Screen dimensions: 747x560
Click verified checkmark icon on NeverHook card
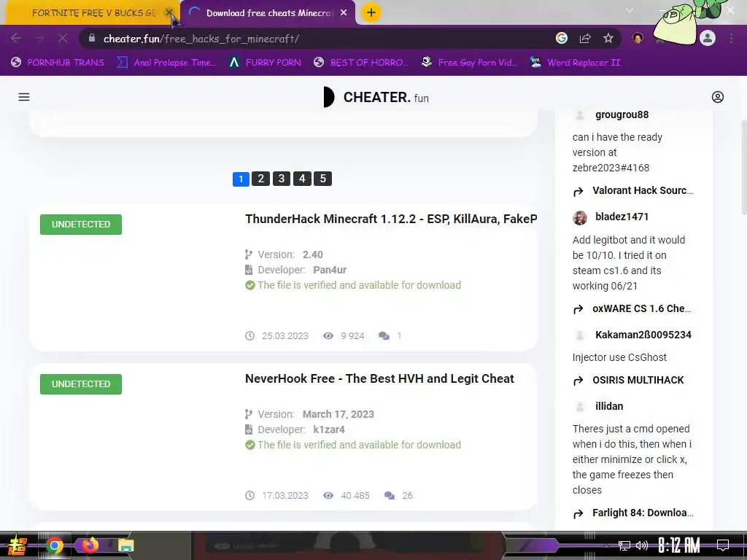249,445
